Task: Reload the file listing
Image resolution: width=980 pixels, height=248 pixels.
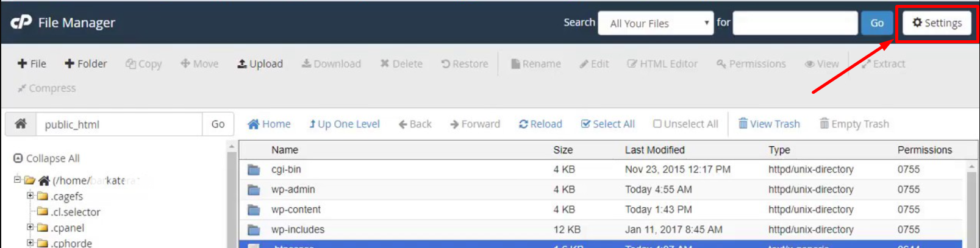Action: point(540,124)
